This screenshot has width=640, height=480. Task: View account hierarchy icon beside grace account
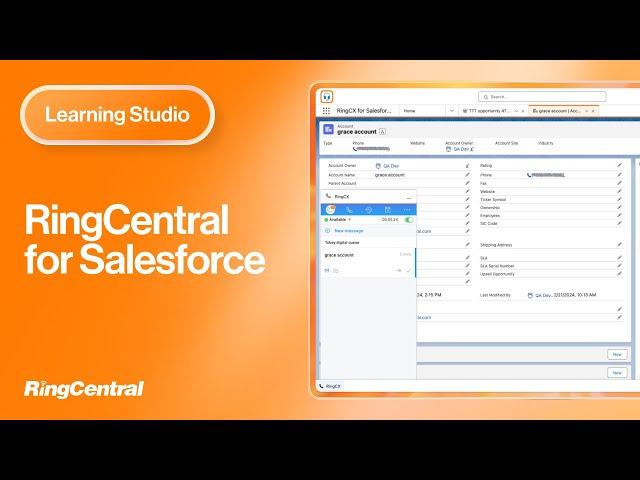[x=382, y=131]
